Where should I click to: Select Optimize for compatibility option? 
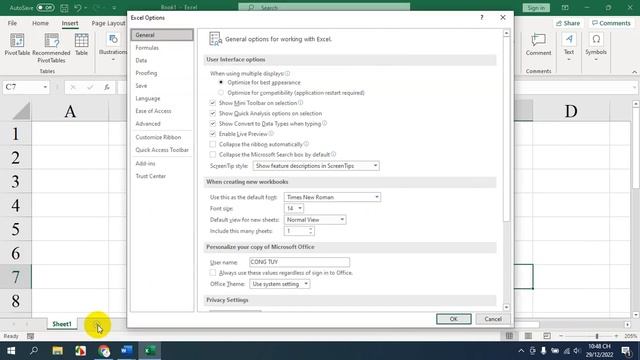(221, 93)
